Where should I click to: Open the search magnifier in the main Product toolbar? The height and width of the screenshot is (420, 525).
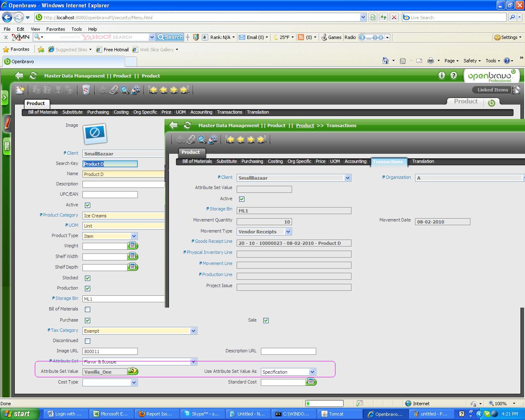click(125, 90)
